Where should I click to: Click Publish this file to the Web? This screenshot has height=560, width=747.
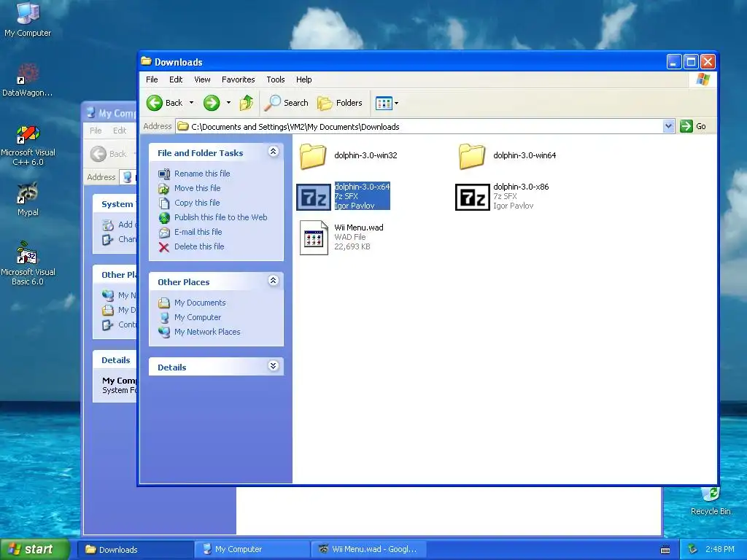[220, 217]
